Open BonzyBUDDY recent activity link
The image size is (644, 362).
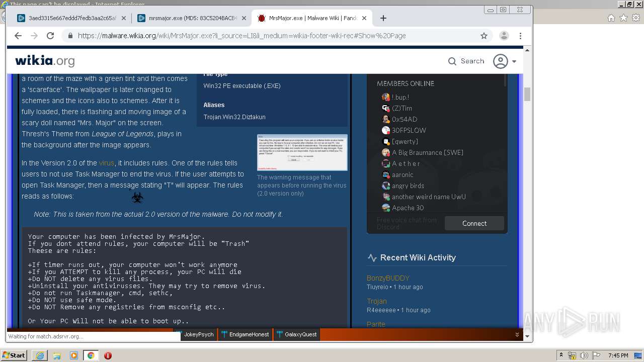tap(388, 278)
